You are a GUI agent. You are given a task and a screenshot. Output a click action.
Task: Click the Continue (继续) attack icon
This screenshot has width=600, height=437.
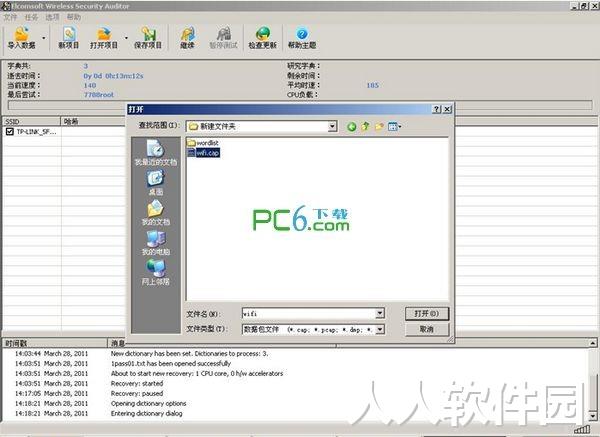(x=187, y=38)
